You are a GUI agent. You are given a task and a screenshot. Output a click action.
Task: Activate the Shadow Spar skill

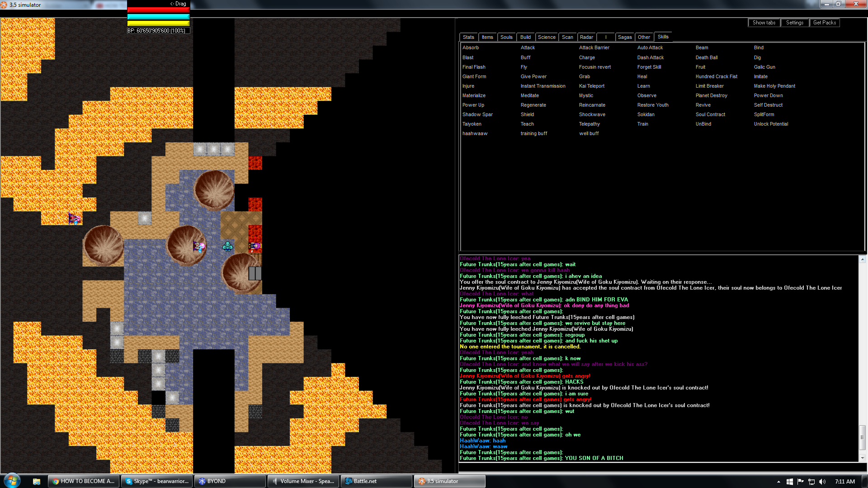(x=477, y=114)
